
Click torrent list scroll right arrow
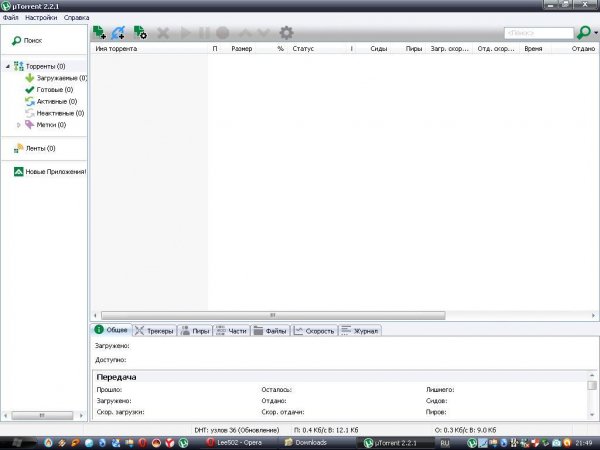pos(593,315)
